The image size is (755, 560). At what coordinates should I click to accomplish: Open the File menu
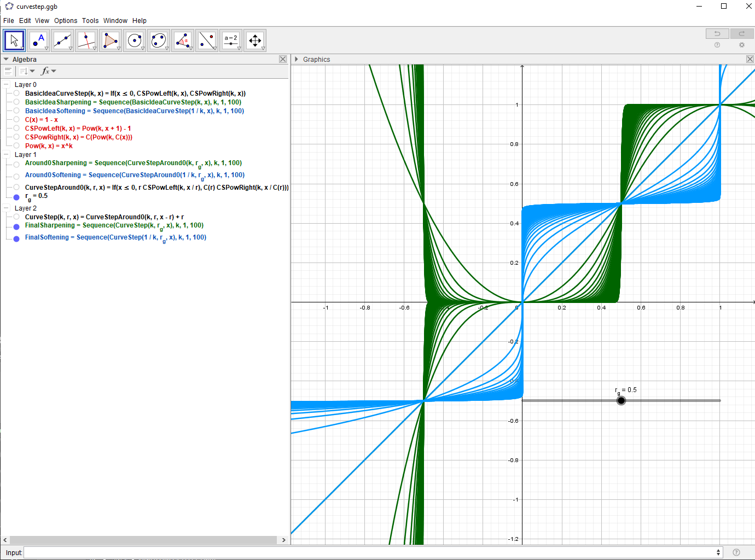tap(9, 21)
